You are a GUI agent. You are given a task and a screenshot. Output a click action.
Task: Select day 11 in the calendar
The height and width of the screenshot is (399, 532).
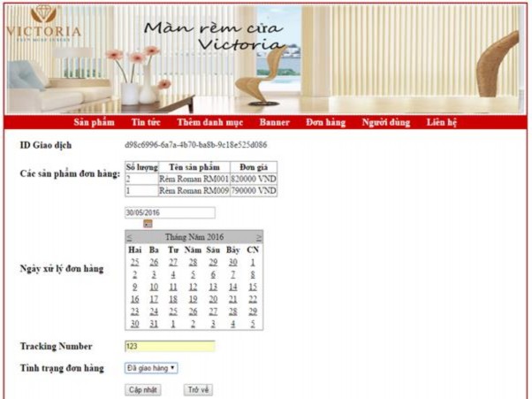click(x=173, y=287)
